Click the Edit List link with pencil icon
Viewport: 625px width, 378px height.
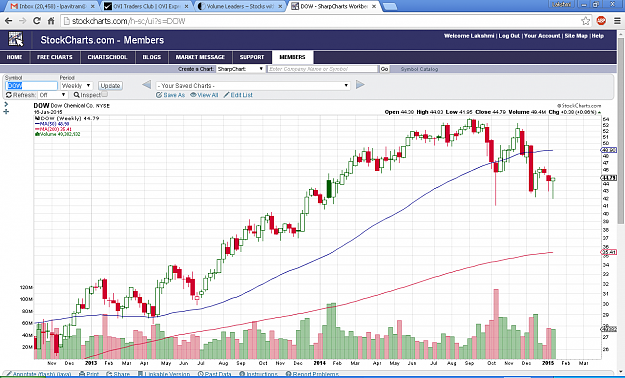238,95
